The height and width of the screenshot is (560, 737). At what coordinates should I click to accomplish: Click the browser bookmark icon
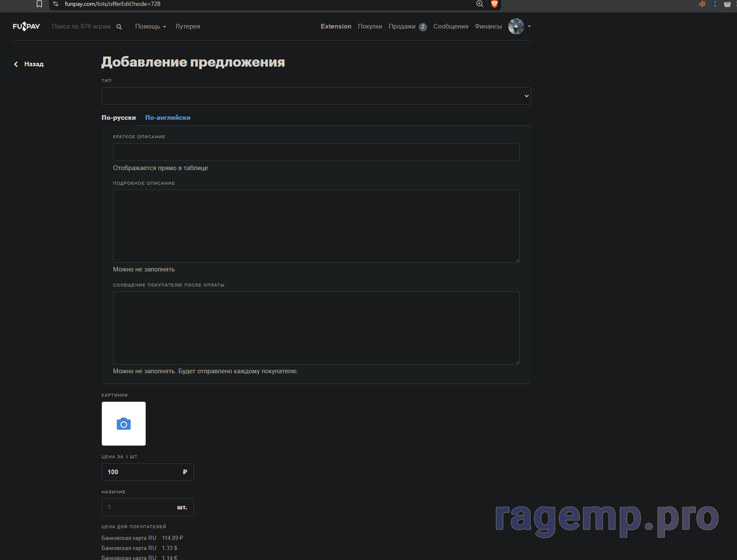pyautogui.click(x=39, y=4)
